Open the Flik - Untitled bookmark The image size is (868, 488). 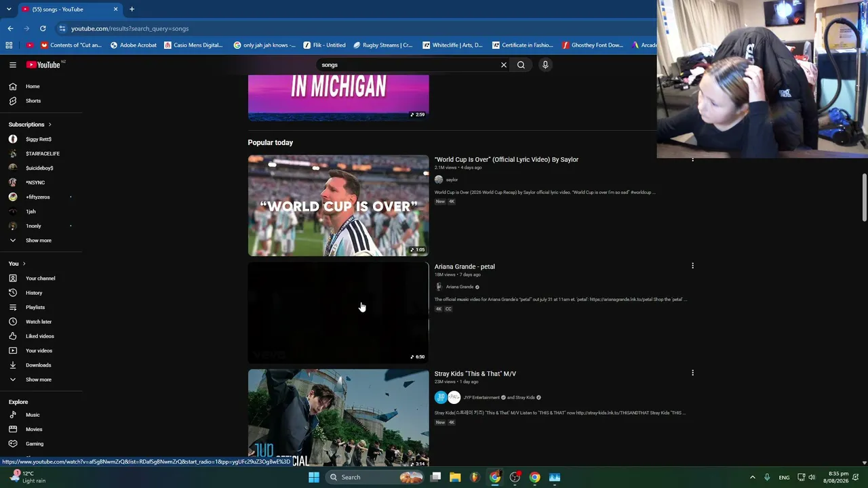point(325,45)
